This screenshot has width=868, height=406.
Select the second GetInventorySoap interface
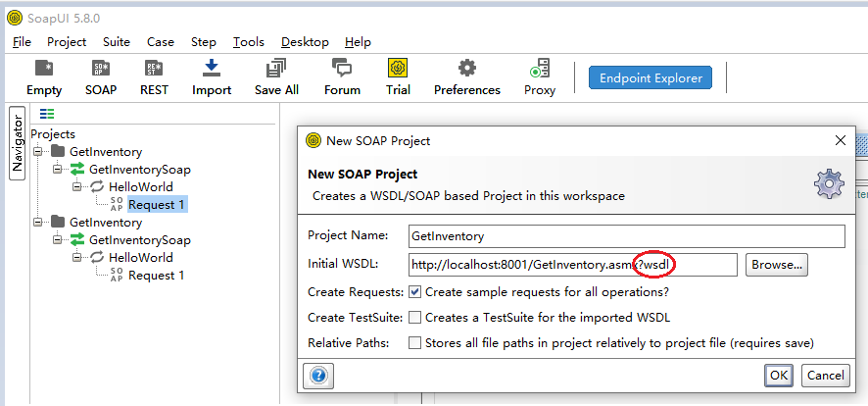coord(130,240)
